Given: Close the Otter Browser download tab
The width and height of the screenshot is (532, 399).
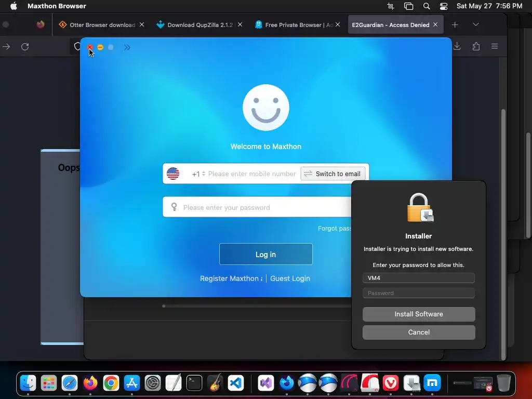Looking at the screenshot, I should tap(142, 24).
